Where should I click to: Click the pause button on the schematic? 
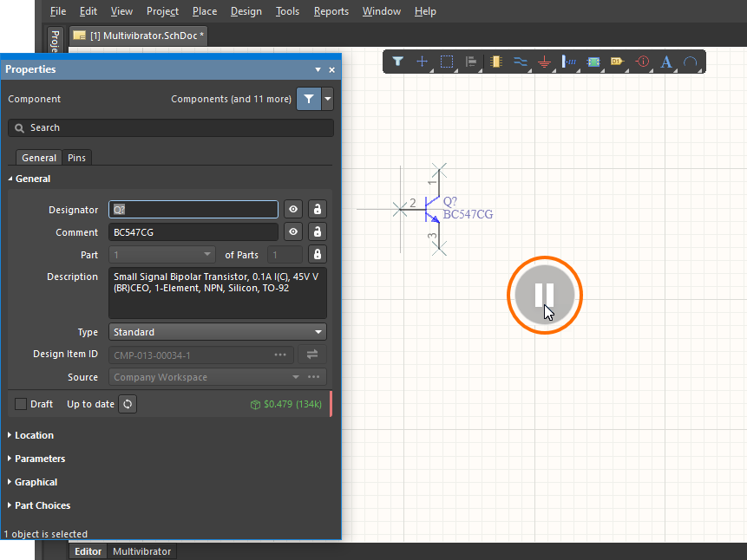click(544, 295)
